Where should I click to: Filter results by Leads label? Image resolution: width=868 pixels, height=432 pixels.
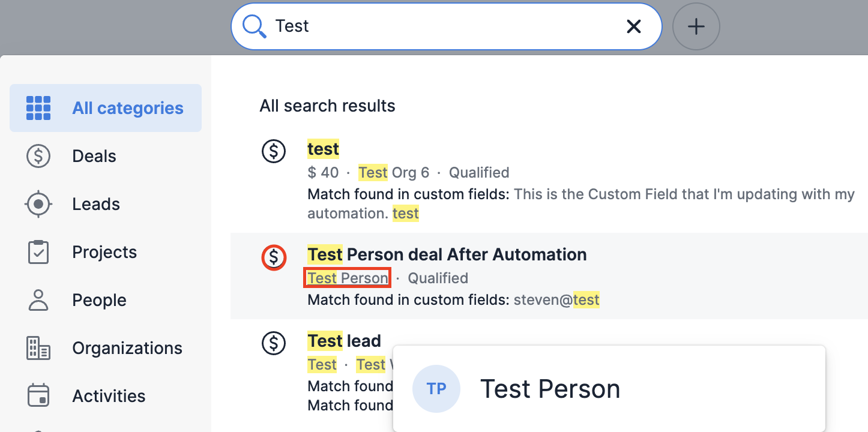point(96,204)
